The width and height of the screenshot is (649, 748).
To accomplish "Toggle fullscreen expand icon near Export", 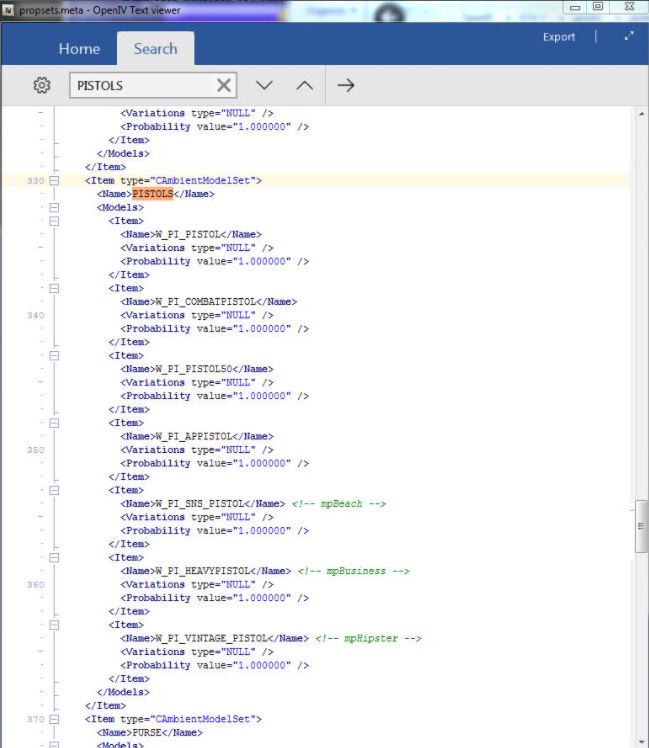I will point(629,37).
